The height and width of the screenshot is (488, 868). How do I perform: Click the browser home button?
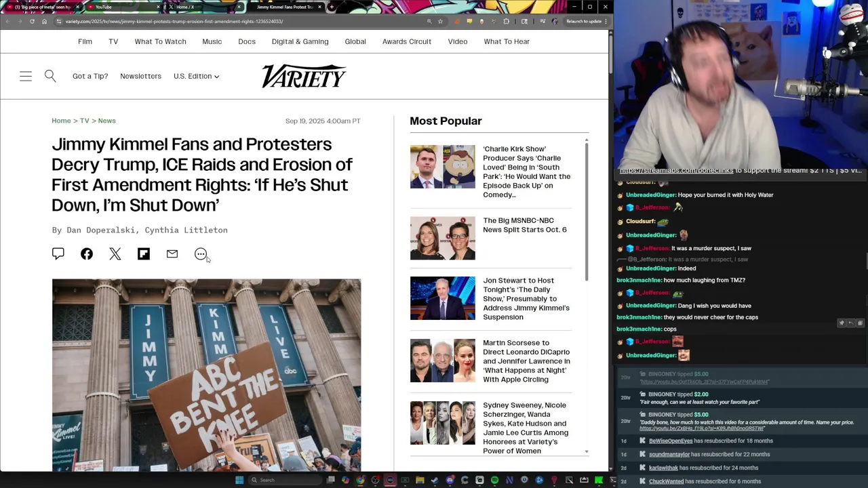[x=44, y=21]
